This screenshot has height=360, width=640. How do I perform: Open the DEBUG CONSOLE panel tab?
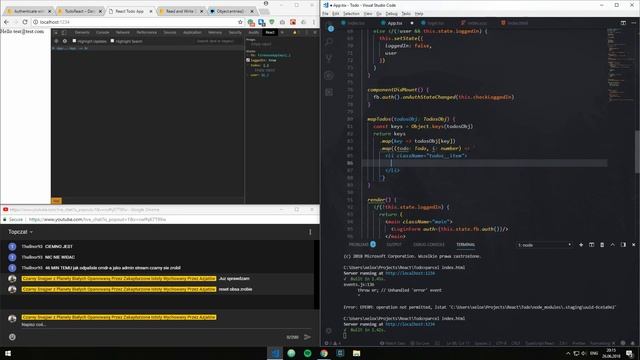(x=429, y=244)
